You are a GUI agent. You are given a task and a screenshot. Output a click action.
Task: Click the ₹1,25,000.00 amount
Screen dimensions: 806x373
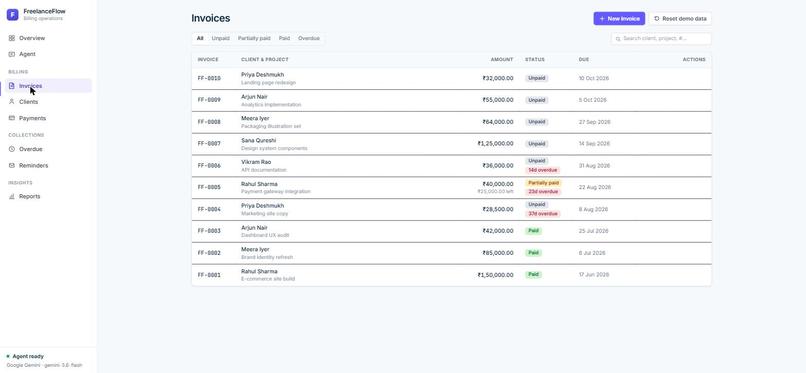[496, 144]
